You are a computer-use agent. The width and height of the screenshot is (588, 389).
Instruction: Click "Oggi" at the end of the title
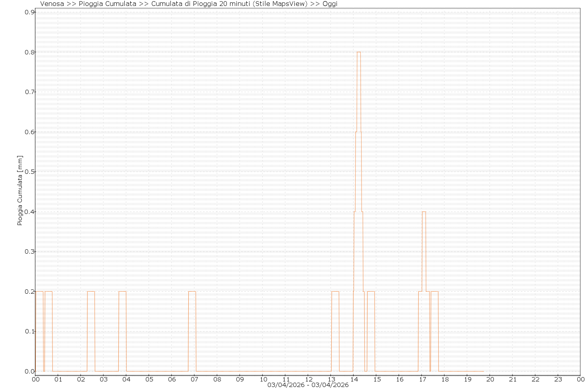329,4
